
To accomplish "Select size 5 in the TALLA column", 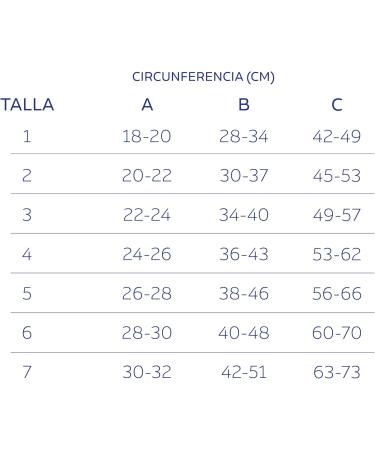I will coord(27,294).
